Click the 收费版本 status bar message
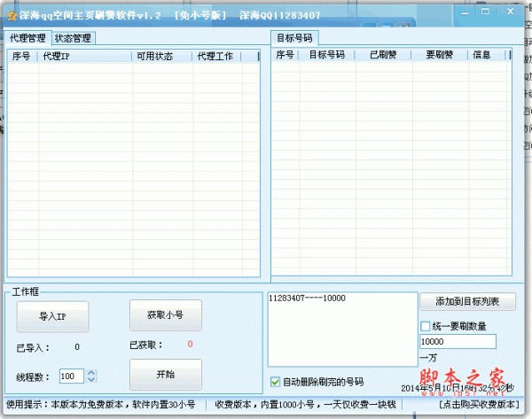This screenshot has width=532, height=419. pyautogui.click(x=305, y=404)
